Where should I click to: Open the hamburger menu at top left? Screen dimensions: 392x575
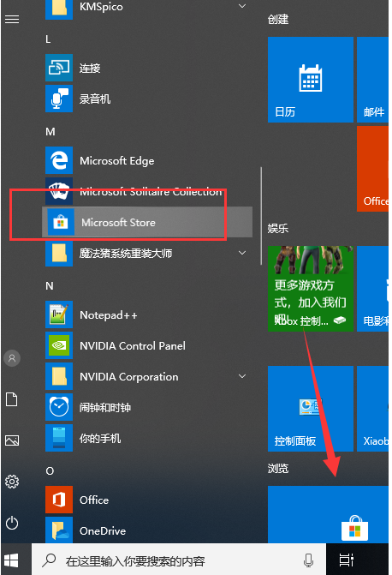point(12,19)
